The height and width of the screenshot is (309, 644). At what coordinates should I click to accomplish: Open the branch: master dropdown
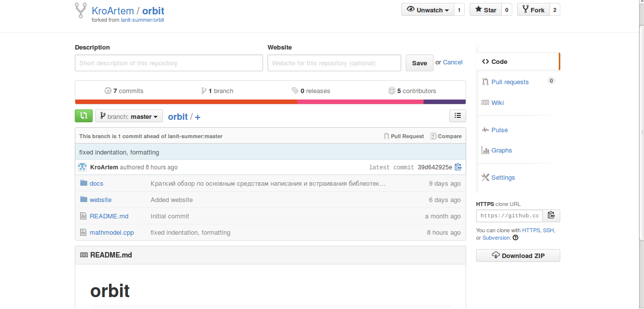129,116
